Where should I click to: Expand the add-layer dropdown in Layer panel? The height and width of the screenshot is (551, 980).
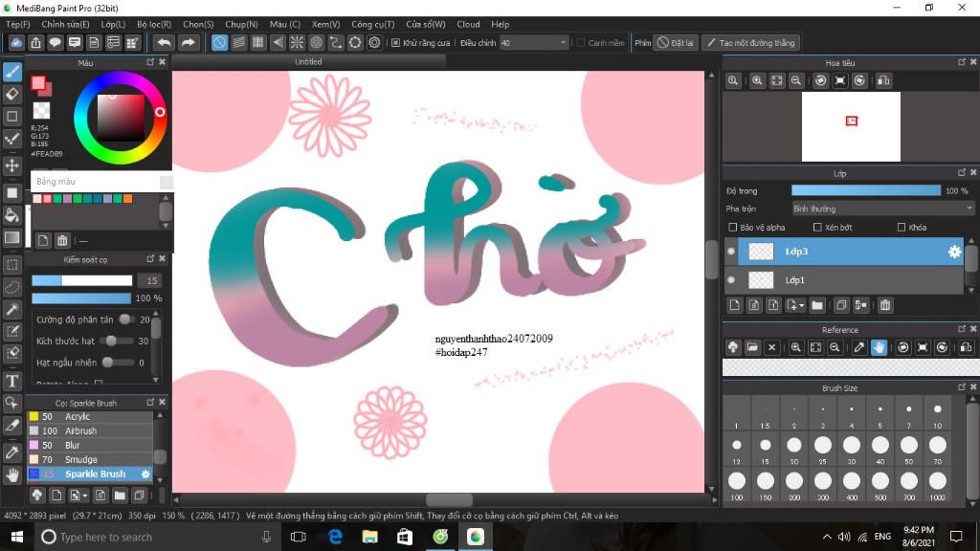coord(795,305)
